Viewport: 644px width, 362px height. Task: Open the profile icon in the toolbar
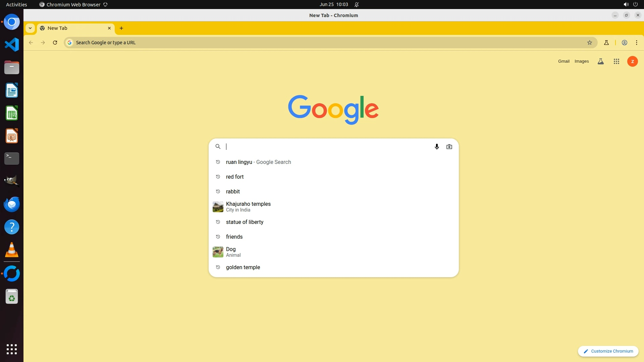[625, 43]
